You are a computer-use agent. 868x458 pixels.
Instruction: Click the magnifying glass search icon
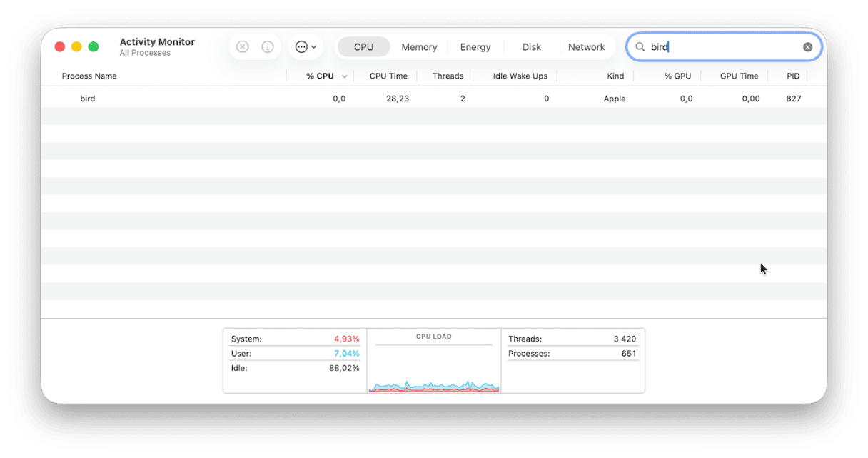coord(640,47)
